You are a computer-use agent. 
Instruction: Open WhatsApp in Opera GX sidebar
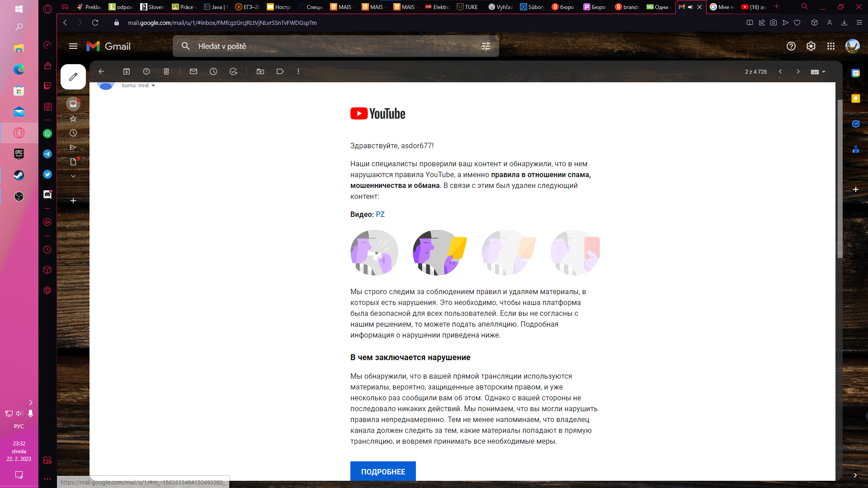(x=47, y=134)
